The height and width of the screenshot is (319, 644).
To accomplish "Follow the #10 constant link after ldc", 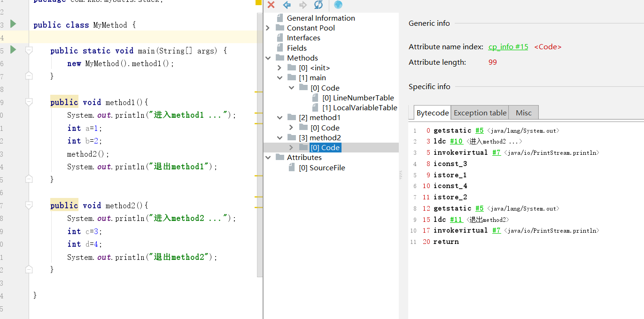I will click(456, 141).
